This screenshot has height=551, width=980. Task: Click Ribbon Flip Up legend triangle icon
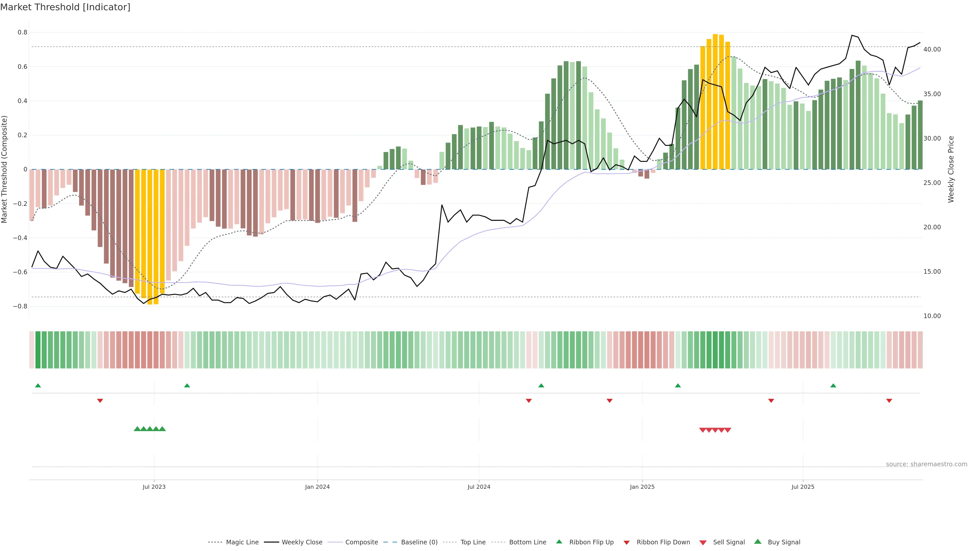(x=559, y=542)
